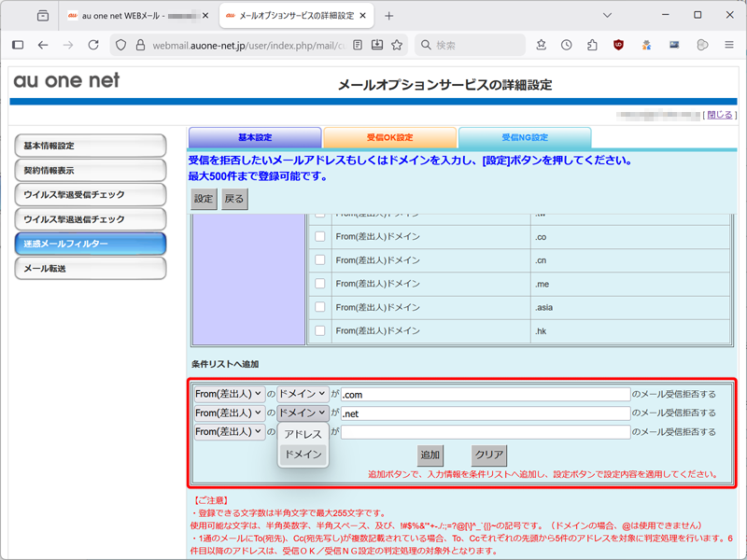Open the Firefox sidebar toggle icon
Image resolution: width=747 pixels, height=560 pixels.
(18, 45)
